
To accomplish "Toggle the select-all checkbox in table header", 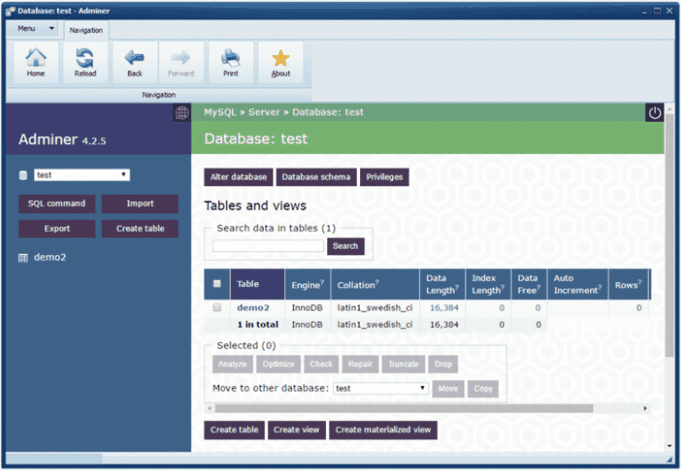I will pos(217,284).
